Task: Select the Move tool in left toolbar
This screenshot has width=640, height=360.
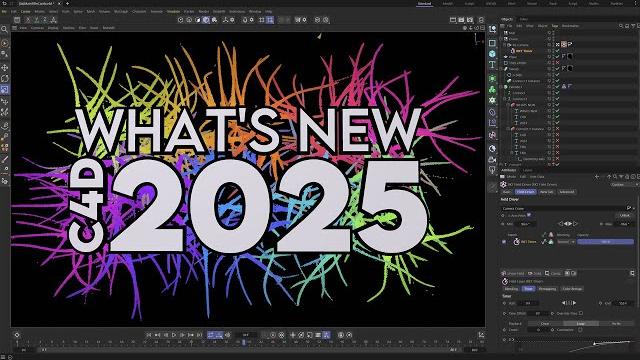Action: 4,67
